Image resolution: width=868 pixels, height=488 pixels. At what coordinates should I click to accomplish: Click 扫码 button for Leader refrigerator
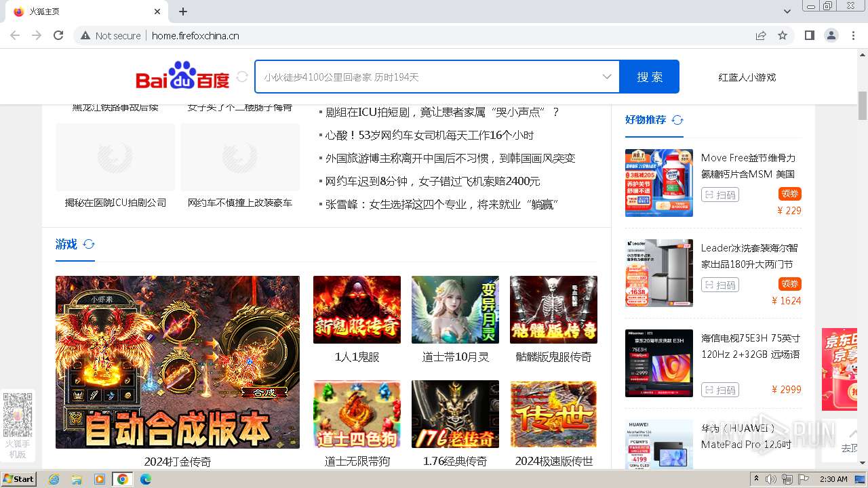tap(720, 285)
